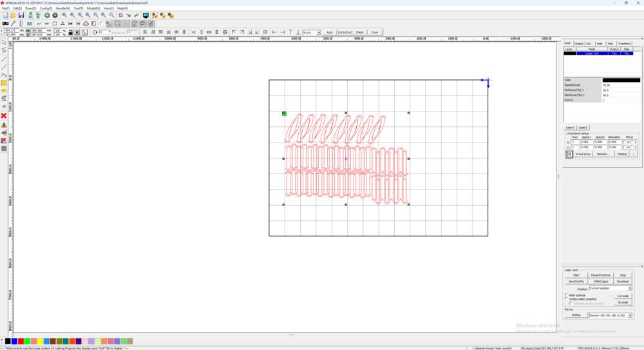Open the Model menu
The height and width of the screenshot is (350, 644).
point(93,8)
